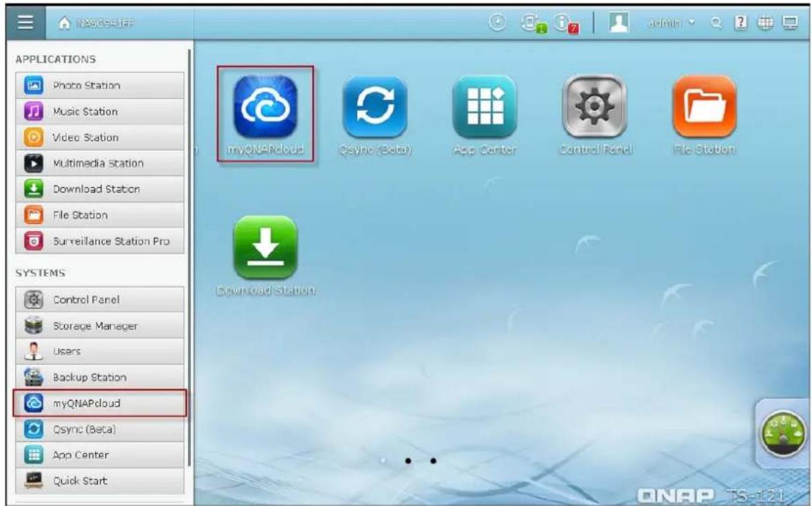Select Photo Station in the Applications menu
This screenshot has height=506, width=812.
click(x=100, y=85)
